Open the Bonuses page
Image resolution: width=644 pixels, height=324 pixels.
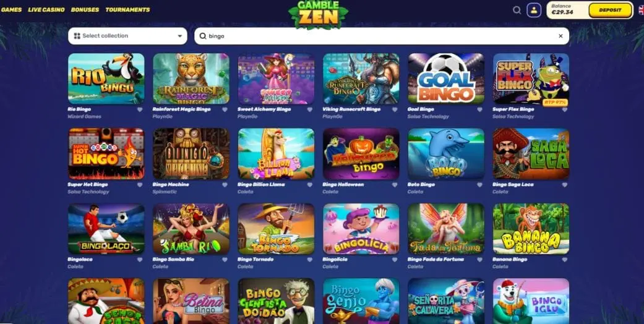click(85, 10)
